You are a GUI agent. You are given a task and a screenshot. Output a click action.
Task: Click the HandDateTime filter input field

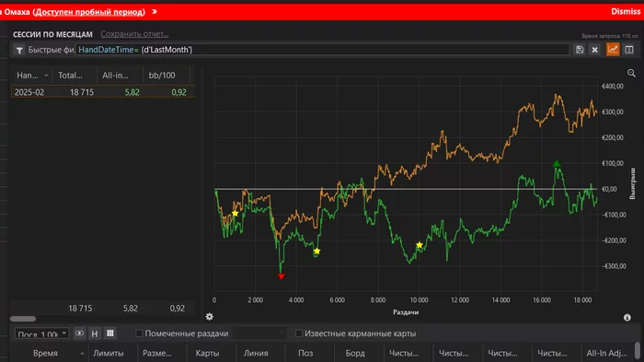[322, 50]
